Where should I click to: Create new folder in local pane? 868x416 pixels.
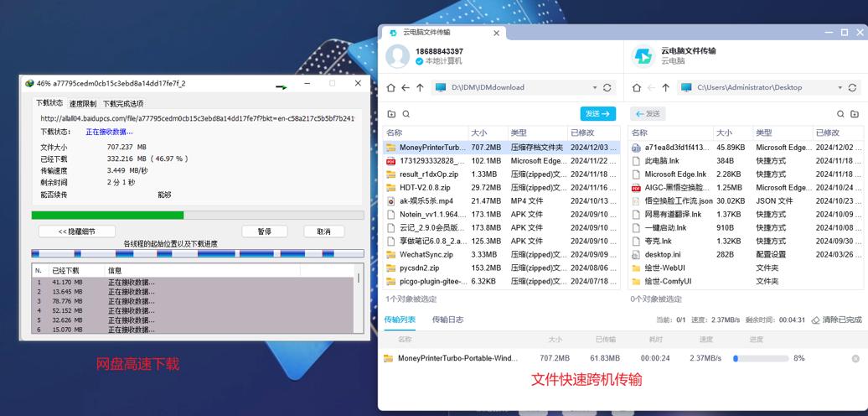[x=391, y=114]
